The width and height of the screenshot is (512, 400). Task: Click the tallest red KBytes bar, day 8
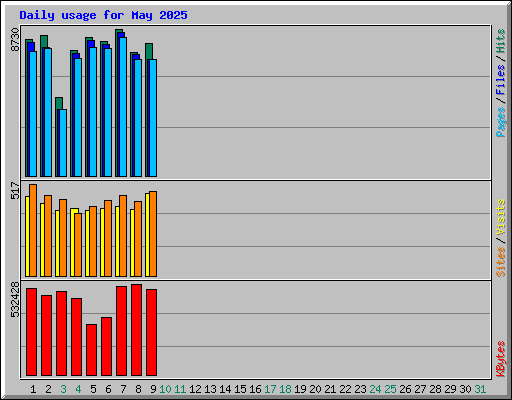(x=136, y=330)
